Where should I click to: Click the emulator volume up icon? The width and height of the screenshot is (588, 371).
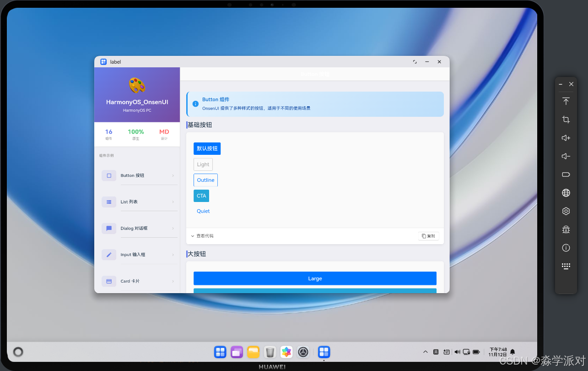(x=566, y=138)
